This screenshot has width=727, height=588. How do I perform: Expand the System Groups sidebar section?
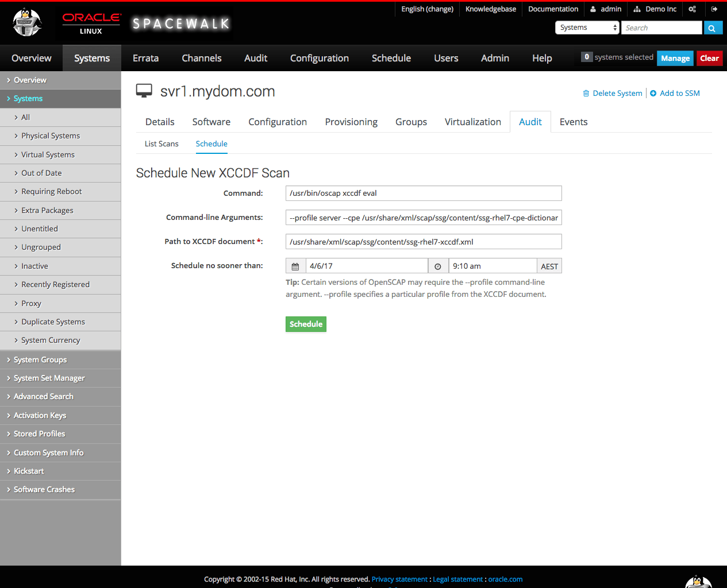(x=60, y=360)
